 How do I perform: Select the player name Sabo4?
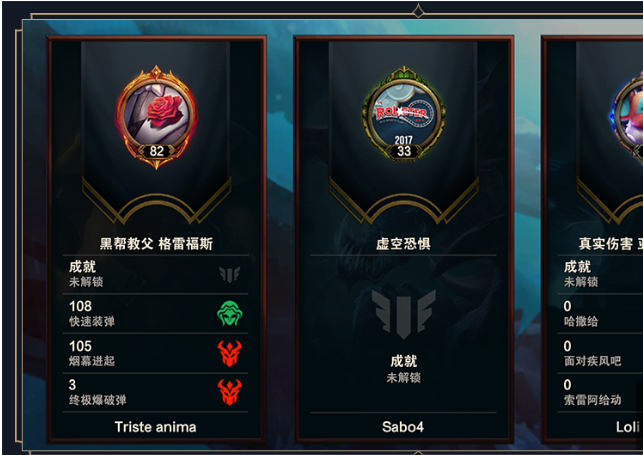pos(403,427)
